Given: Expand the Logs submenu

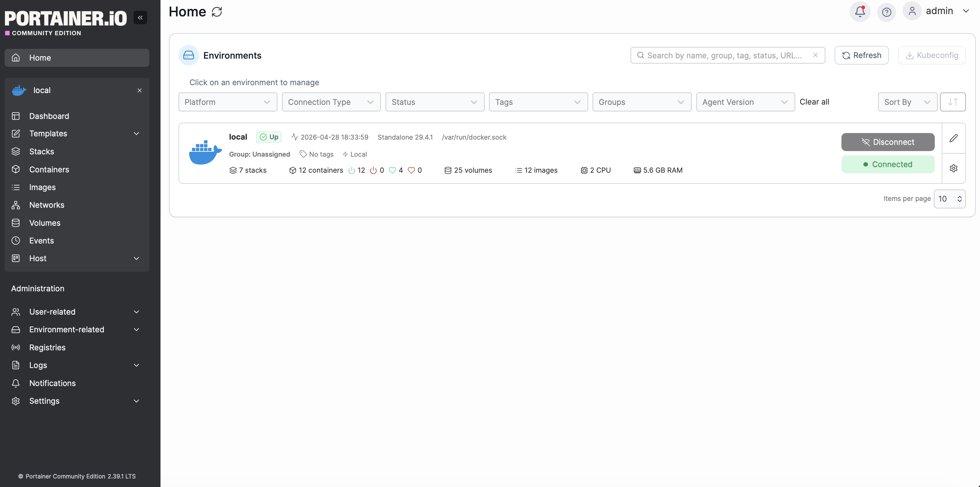Looking at the screenshot, I should (x=136, y=365).
